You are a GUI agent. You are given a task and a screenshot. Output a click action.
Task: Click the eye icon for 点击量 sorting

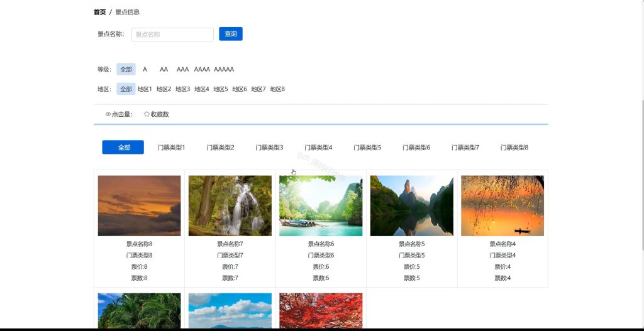coord(108,114)
